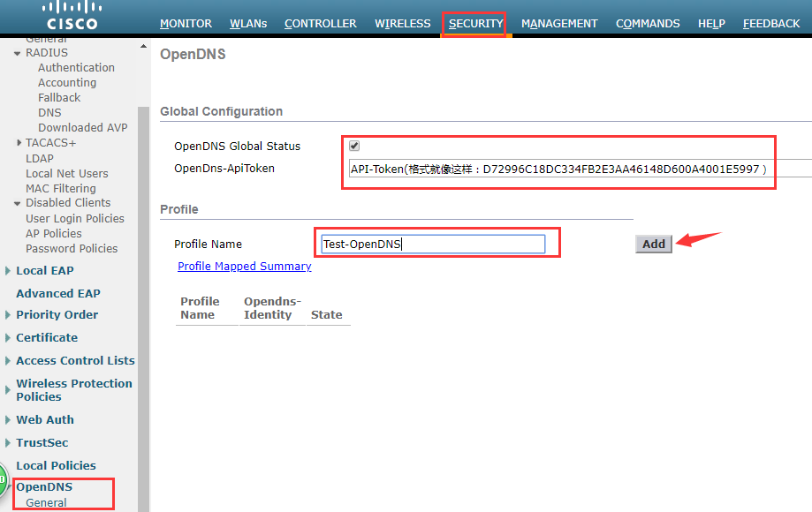The width and height of the screenshot is (812, 512).
Task: Click the TACACS+ tree label
Action: (50, 143)
